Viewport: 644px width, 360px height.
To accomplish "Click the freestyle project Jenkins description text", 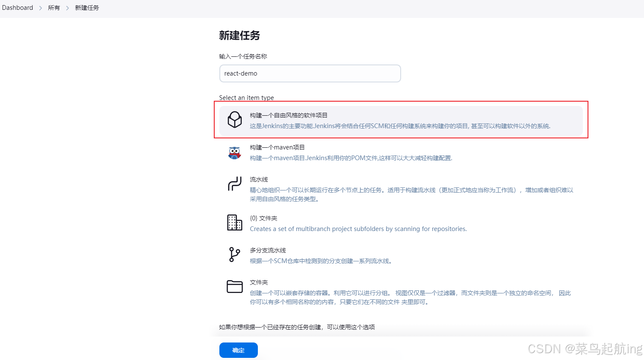I will [x=400, y=126].
